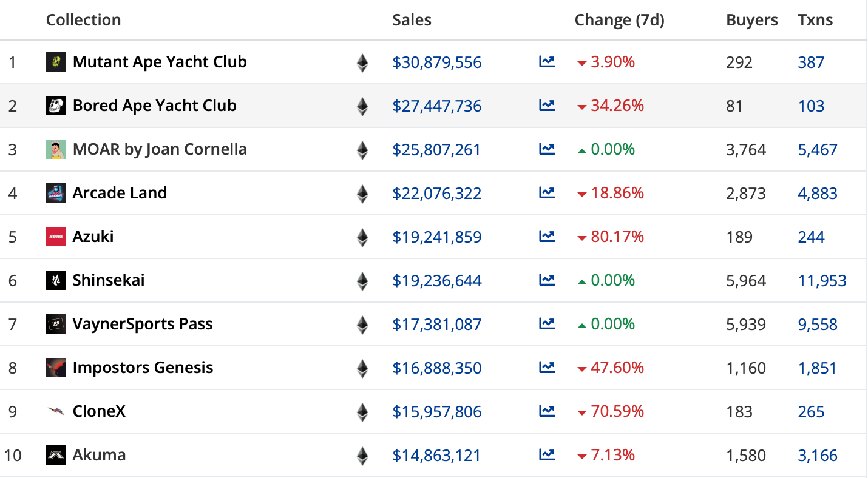
Task: Open CloneX's sales chart icon
Action: pyautogui.click(x=547, y=411)
